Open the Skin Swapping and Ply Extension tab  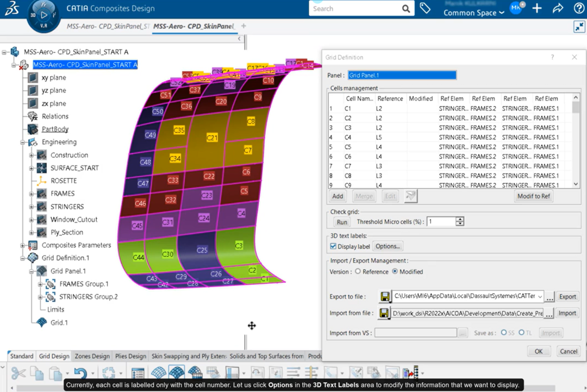[189, 356]
